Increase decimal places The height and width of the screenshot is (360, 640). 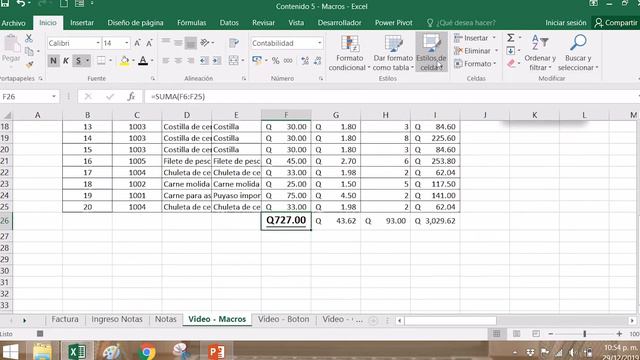tap(305, 61)
